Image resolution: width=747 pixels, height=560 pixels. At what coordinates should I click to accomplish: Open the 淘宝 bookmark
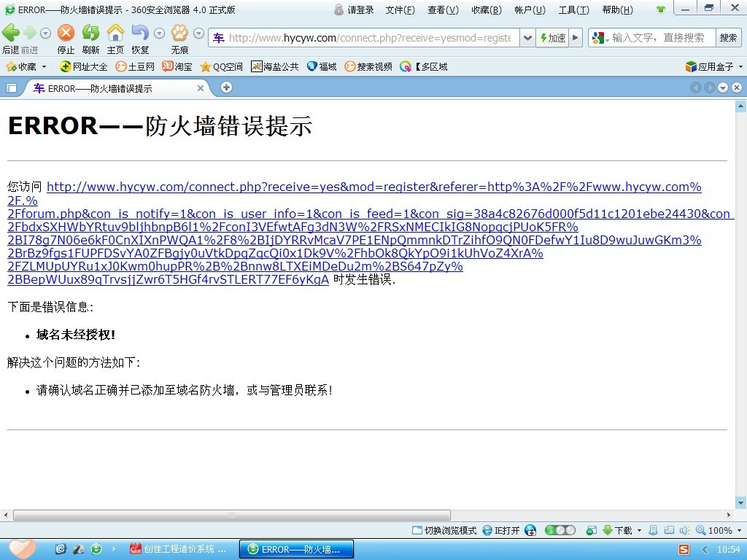(177, 67)
